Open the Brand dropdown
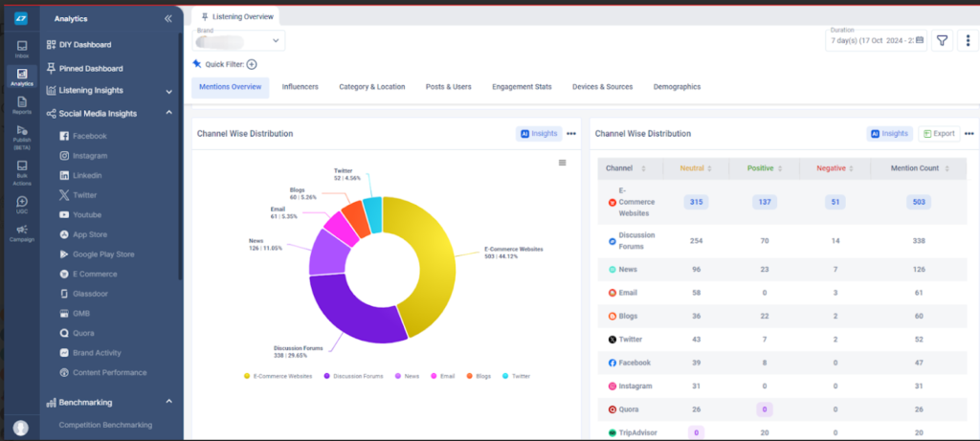The width and height of the screenshot is (980, 441). (238, 40)
